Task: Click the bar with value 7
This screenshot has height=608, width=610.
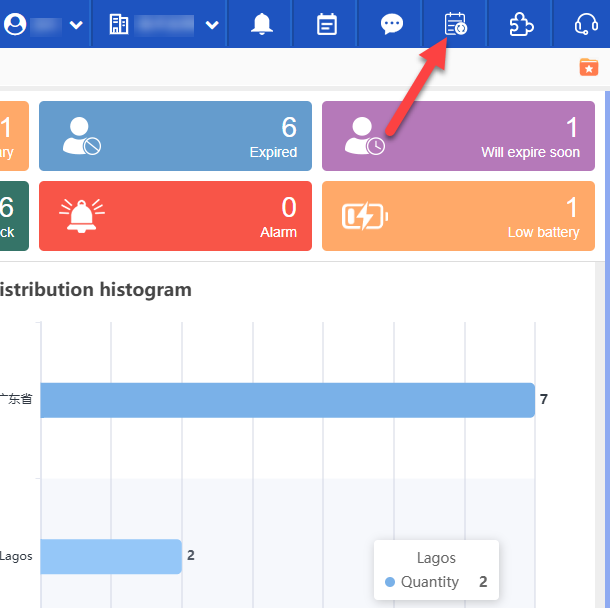Action: click(287, 400)
